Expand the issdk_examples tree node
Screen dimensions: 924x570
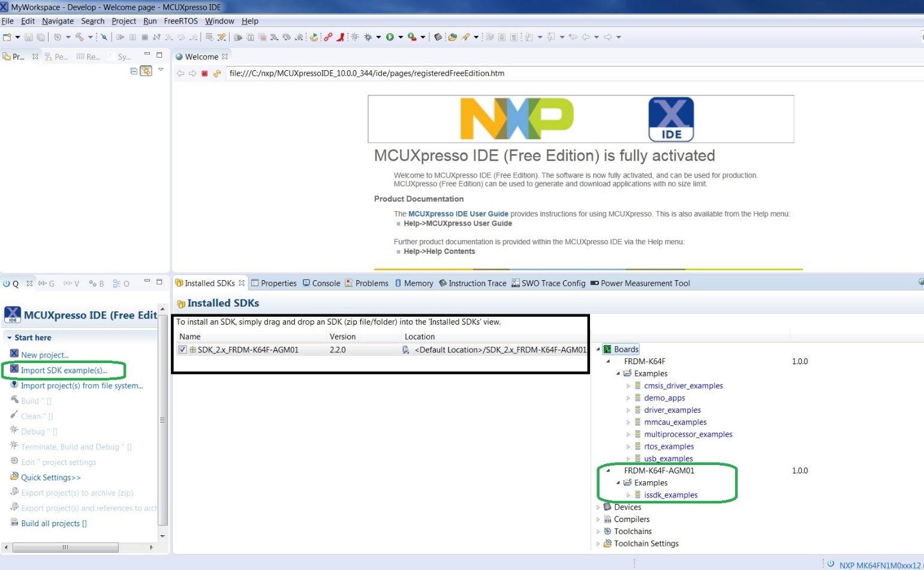pos(628,496)
